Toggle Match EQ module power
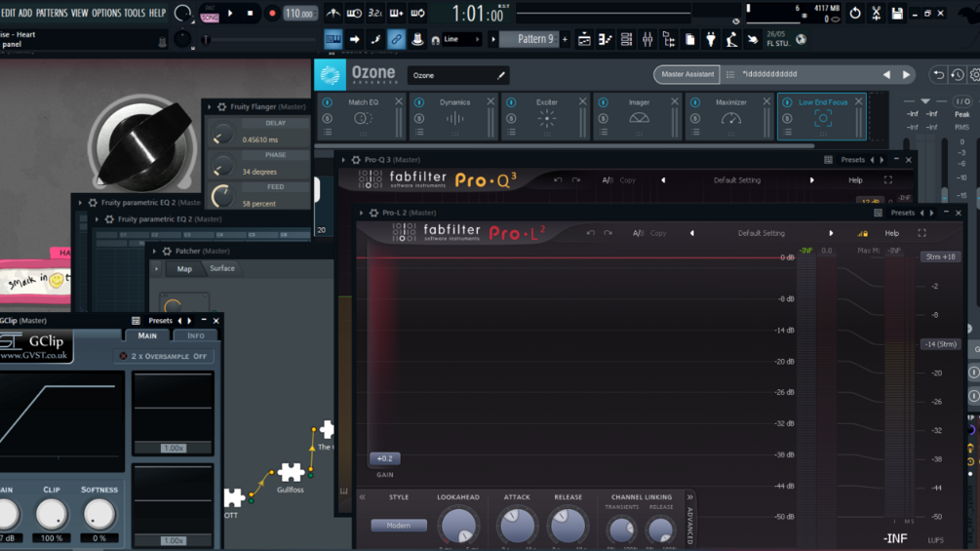The image size is (980, 551). 327,101
